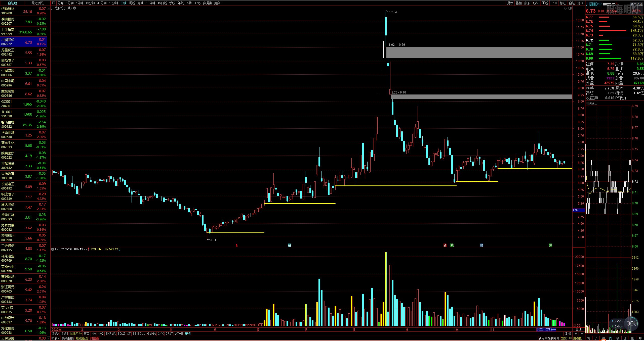Image resolution: width=644 pixels, height=341 pixels.
Task: Select 龙星化工 in the watchlist
Action: [x=23, y=52]
